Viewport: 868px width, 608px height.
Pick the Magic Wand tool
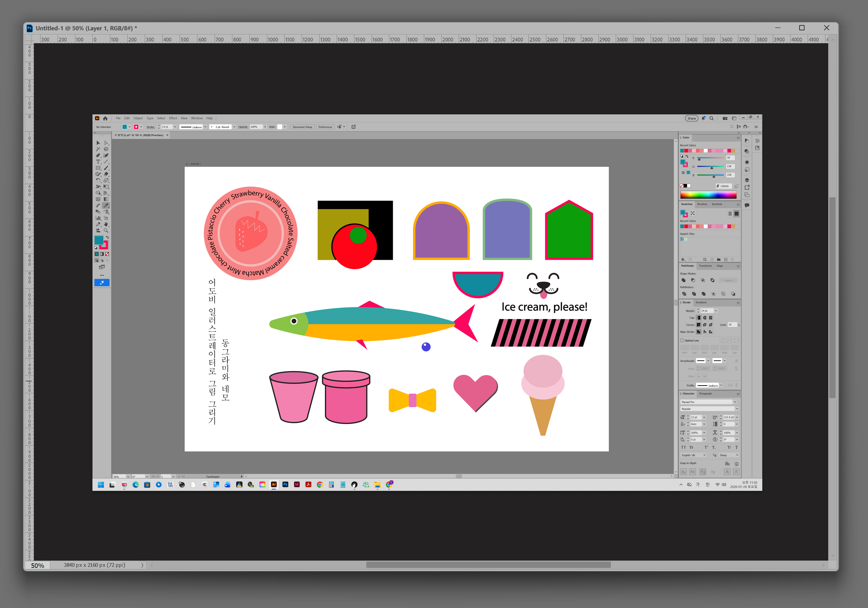(98, 149)
